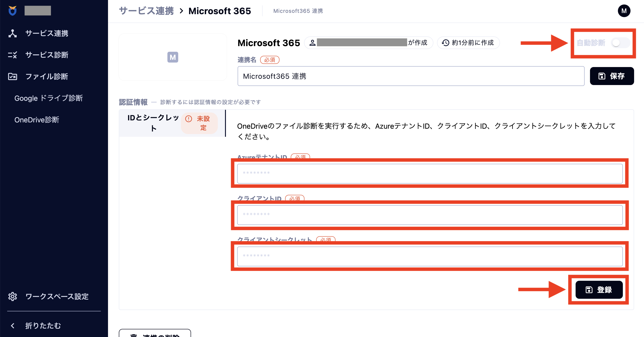Click the 保存 button

pos(612,76)
